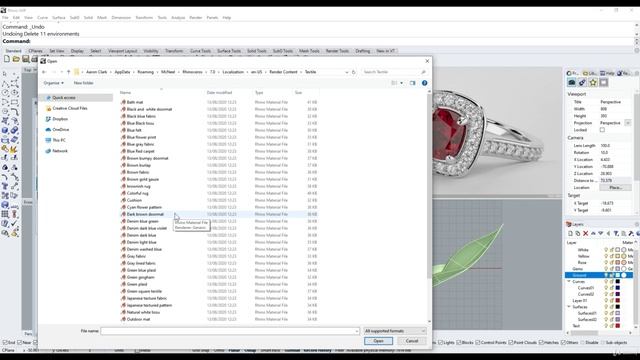Open the File menu in Rhino
The height and width of the screenshot is (360, 640).
[5, 18]
